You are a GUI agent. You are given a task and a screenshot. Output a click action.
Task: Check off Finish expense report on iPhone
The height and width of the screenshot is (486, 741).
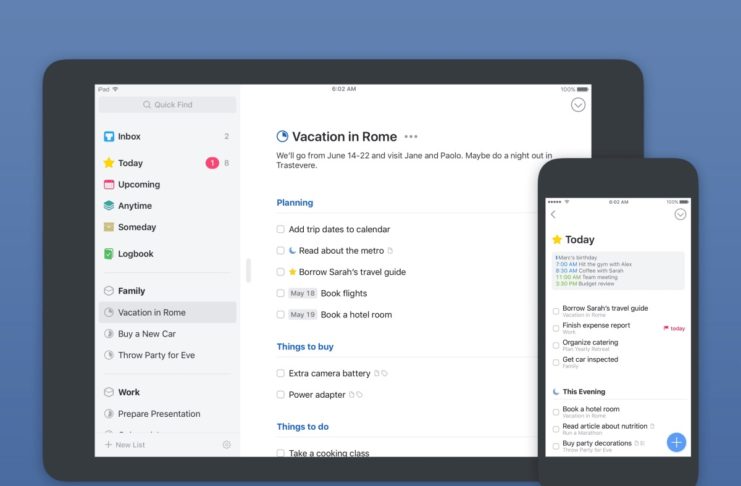(x=556, y=328)
